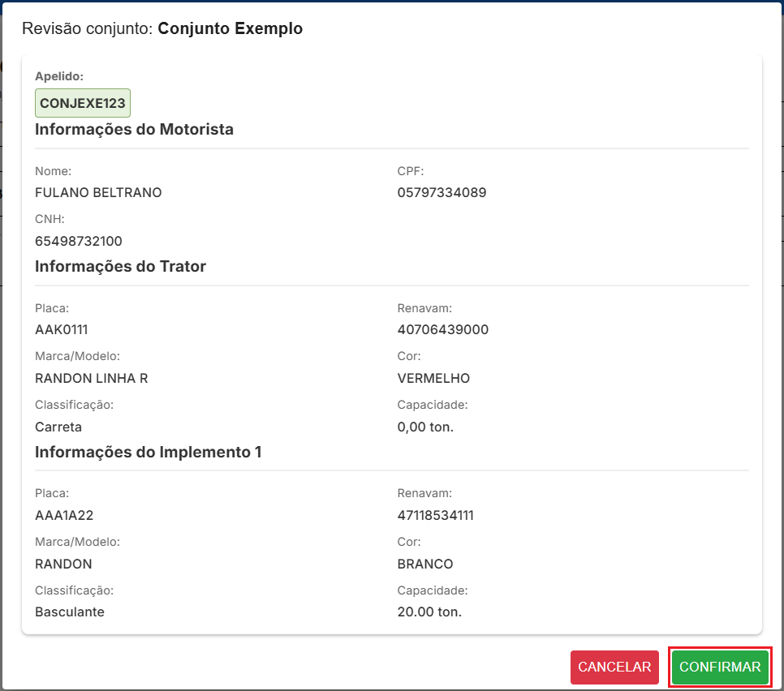Click the Informações do Trator heading
The height and width of the screenshot is (691, 784).
click(x=120, y=266)
